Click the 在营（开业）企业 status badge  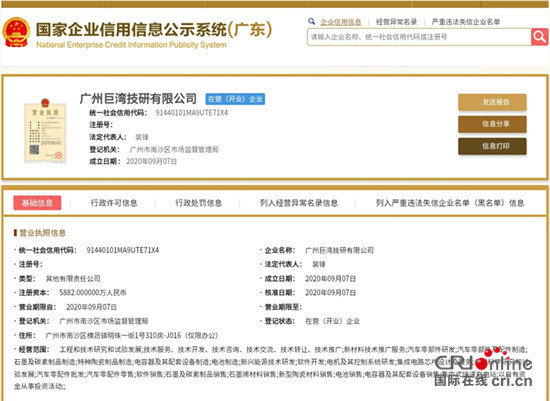pos(235,99)
